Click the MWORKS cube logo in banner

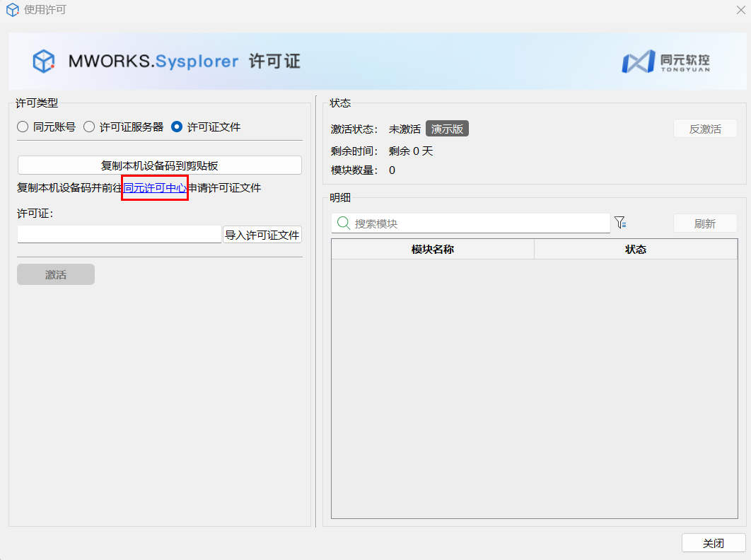[x=44, y=62]
